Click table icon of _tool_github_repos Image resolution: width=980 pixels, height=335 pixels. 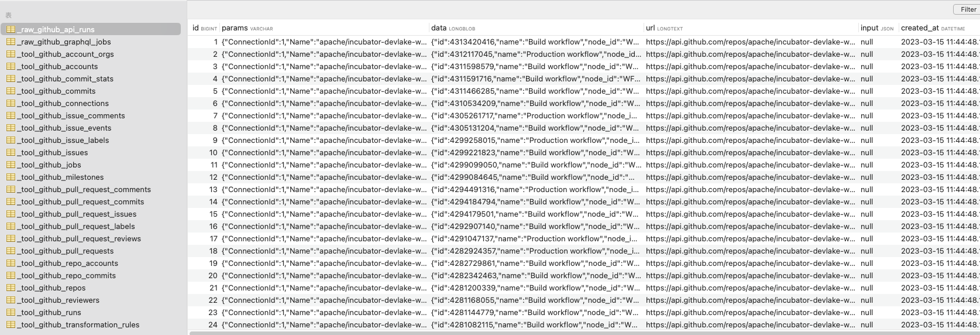pos(11,288)
